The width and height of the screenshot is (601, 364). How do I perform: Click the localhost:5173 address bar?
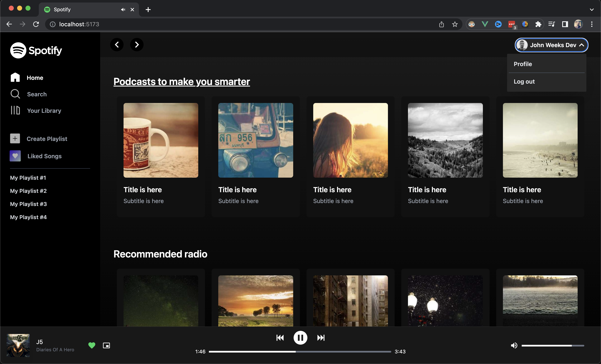point(254,24)
